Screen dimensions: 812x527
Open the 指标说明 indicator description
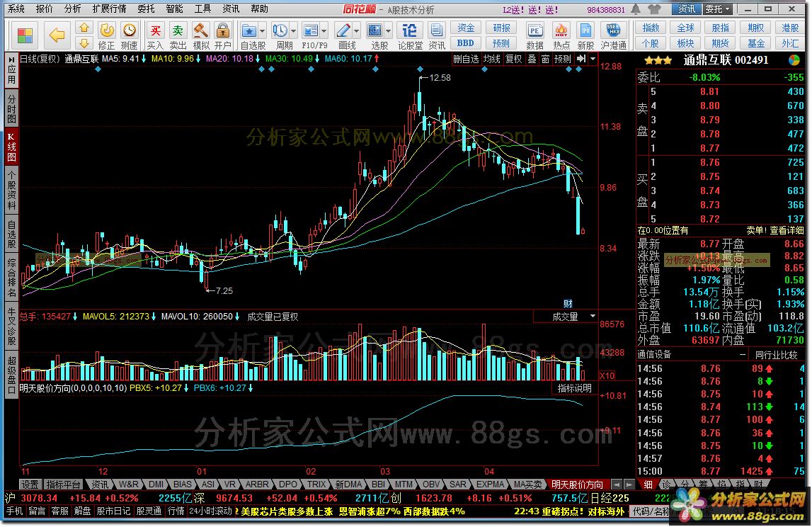tap(574, 388)
